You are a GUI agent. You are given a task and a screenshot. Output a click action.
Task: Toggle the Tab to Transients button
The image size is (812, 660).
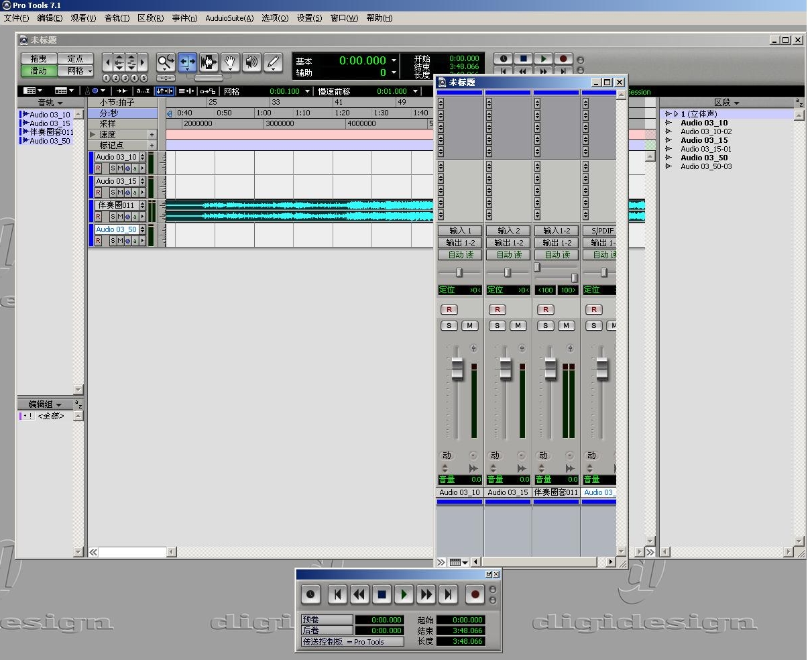[x=121, y=91]
